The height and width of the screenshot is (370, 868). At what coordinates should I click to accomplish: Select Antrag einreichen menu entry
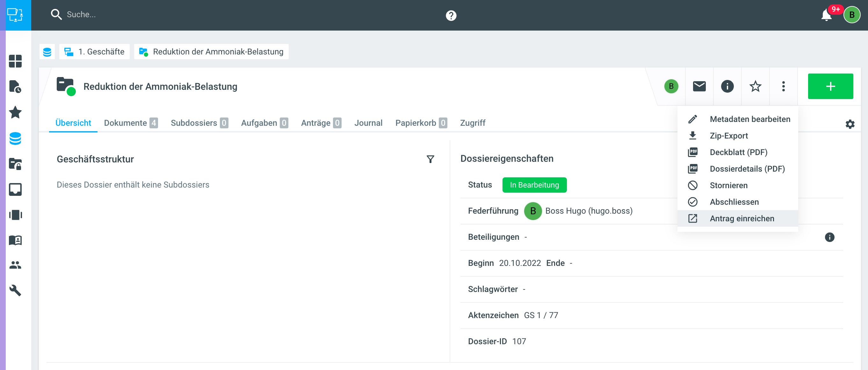(x=741, y=218)
